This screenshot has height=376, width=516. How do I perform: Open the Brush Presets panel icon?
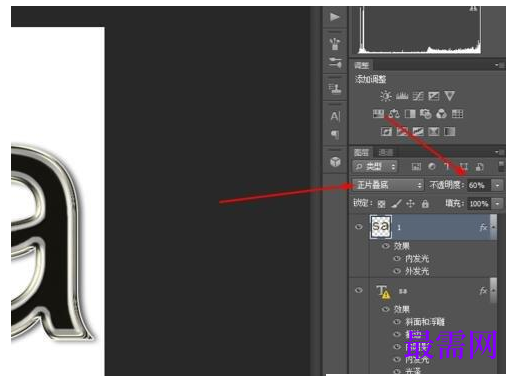pos(335,62)
